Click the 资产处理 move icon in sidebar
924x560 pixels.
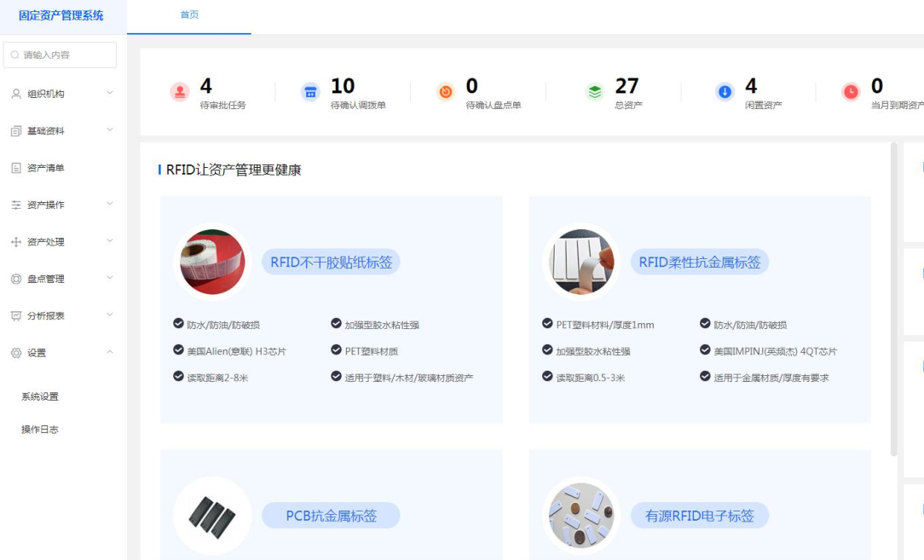[x=16, y=242]
